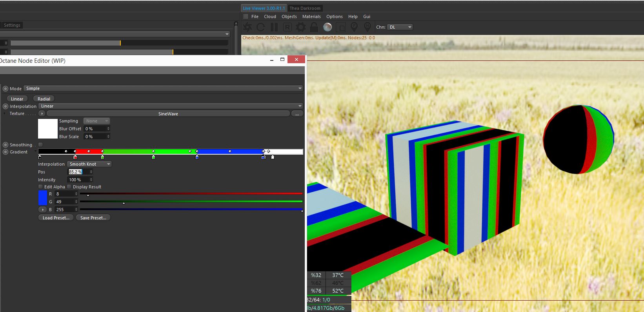Image resolution: width=644 pixels, height=312 pixels.
Task: Click the Load Preset button
Action: (x=56, y=218)
